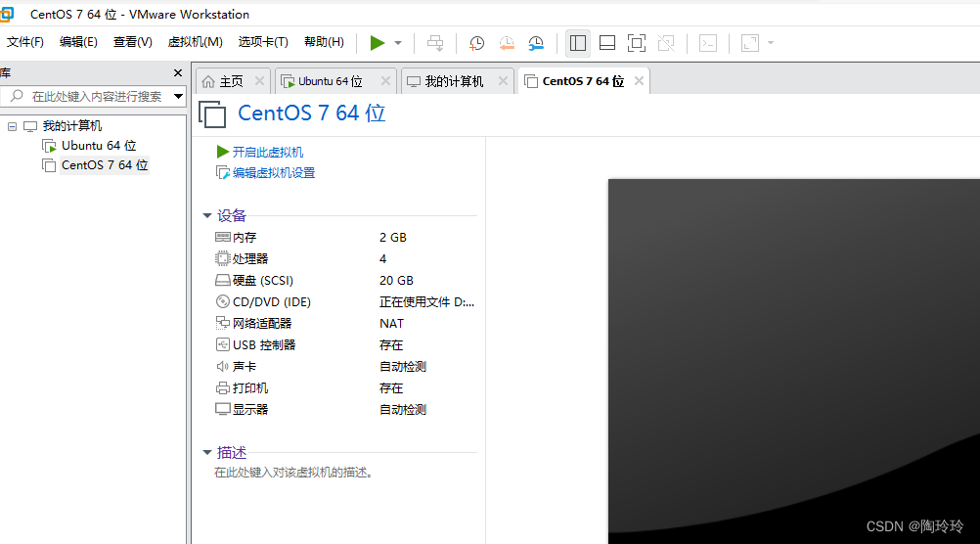The width and height of the screenshot is (980, 544).
Task: Click the 声卡 sound card device row
Action: (345, 367)
